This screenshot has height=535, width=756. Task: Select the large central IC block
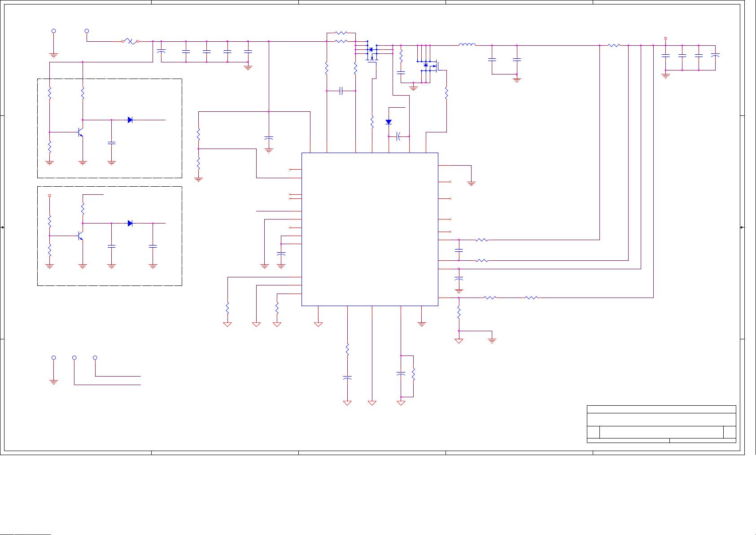pyautogui.click(x=370, y=229)
